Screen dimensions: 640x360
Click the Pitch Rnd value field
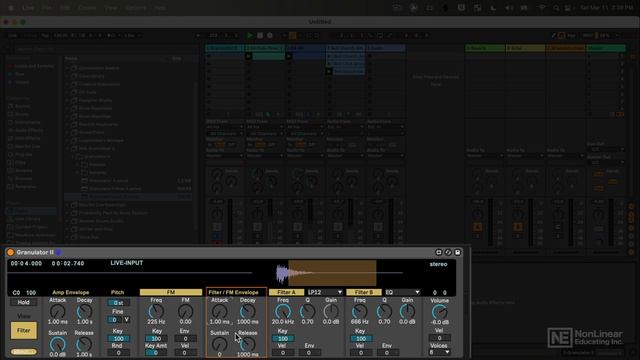tap(118, 353)
